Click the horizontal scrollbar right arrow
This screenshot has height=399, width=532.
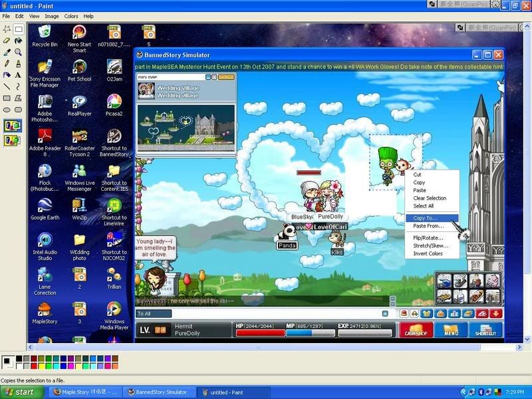coord(519,347)
